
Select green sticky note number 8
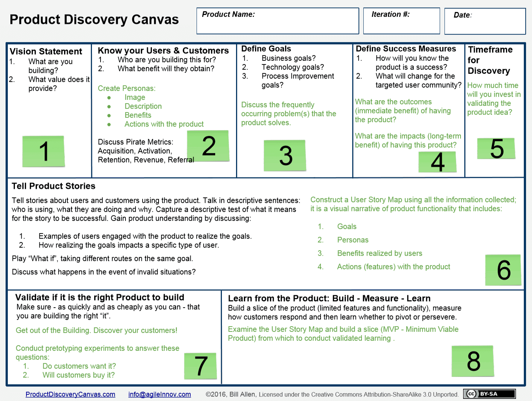473,361
